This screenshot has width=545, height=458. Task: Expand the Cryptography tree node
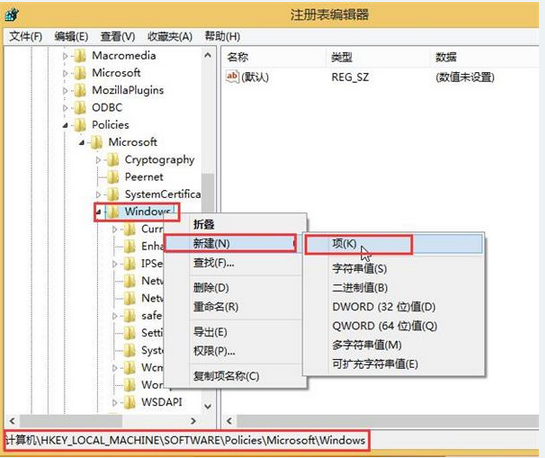(x=98, y=160)
